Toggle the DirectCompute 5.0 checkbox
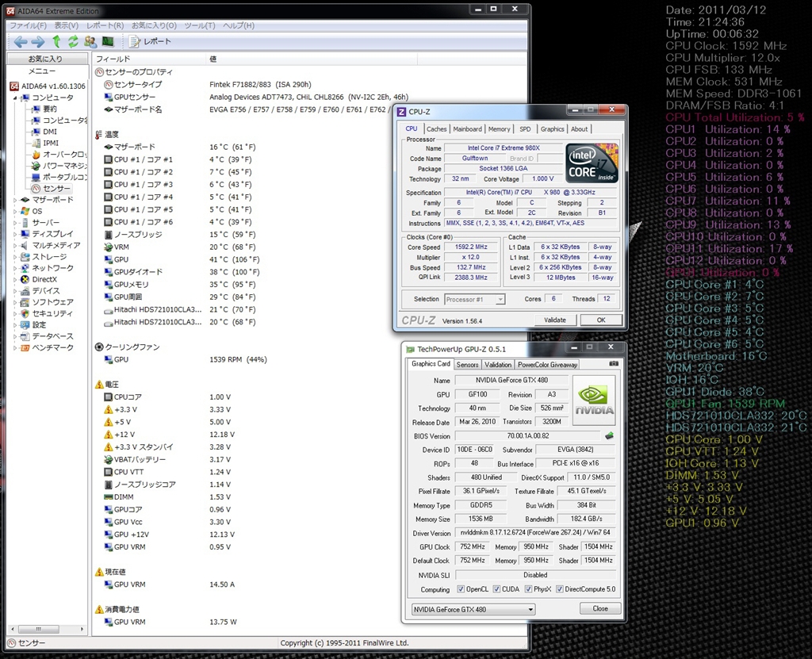 pyautogui.click(x=559, y=589)
